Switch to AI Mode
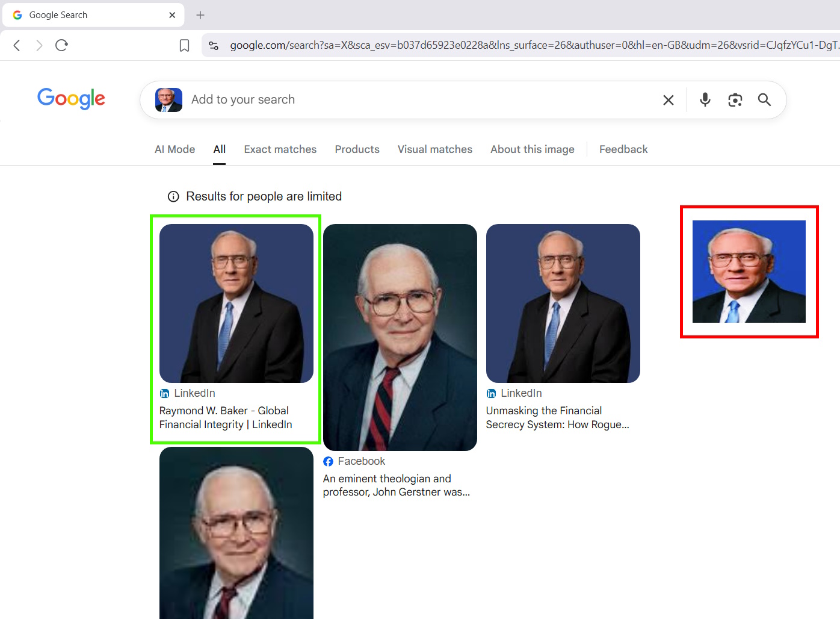The image size is (840, 619). 174,149
